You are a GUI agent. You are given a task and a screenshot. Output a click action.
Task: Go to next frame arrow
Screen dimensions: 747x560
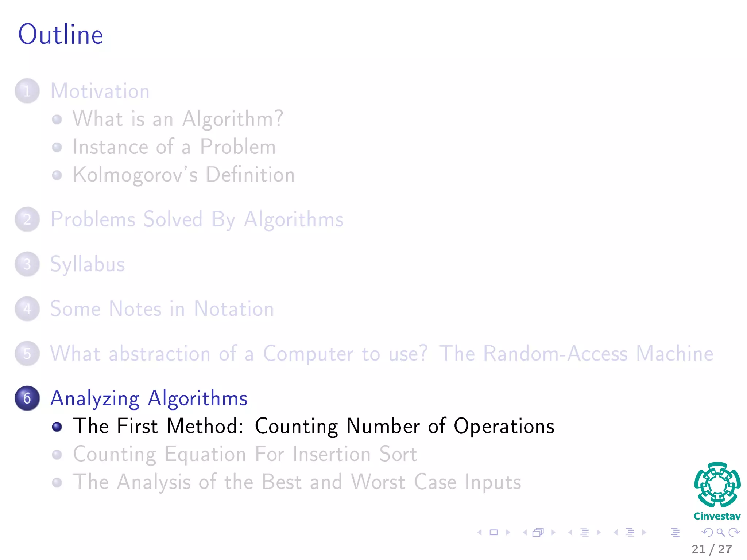(x=553, y=533)
